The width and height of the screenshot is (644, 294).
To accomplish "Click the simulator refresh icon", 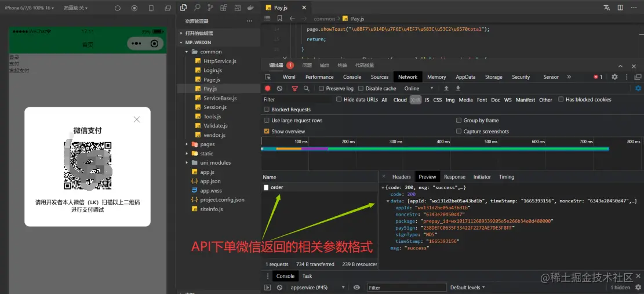I will (x=118, y=8).
